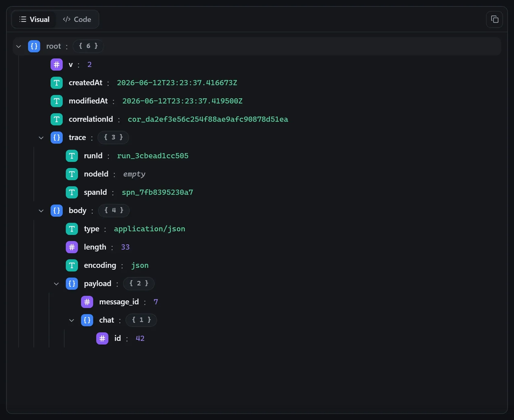Viewport: 514px width, 420px height.
Task: Collapse the trace node chevron
Action: point(41,138)
